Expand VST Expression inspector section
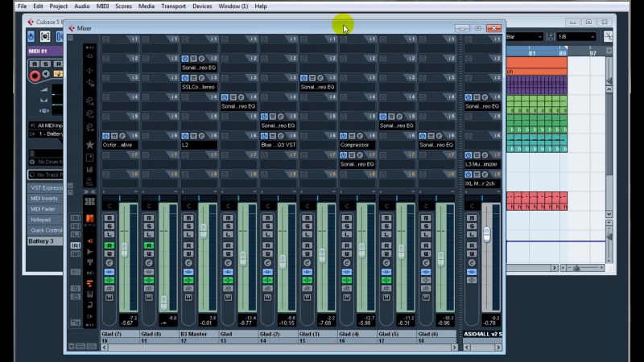The width and height of the screenshot is (644, 362). tap(44, 187)
